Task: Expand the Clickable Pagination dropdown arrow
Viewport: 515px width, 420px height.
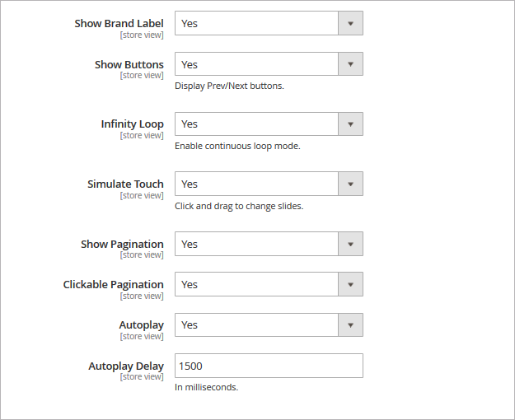Action: [x=350, y=284]
